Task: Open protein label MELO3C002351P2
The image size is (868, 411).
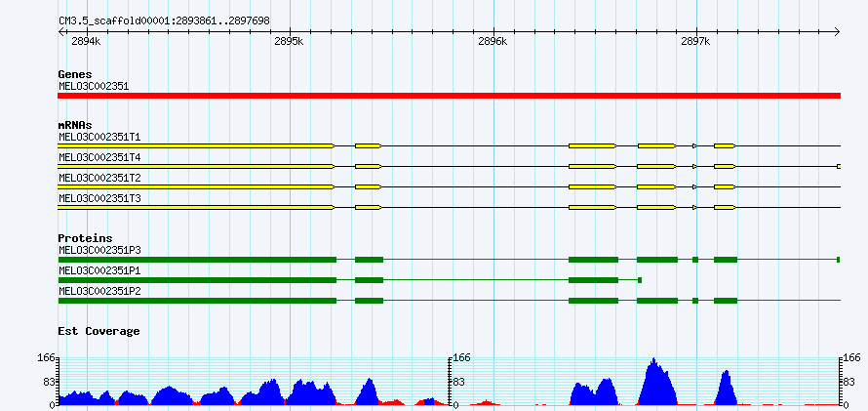Action: coord(99,291)
